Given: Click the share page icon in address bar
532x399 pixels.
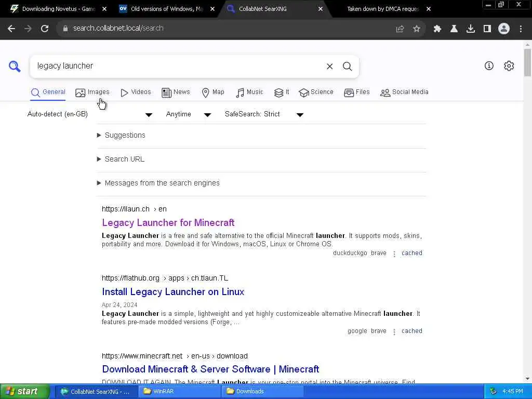Looking at the screenshot, I should pyautogui.click(x=400, y=29).
